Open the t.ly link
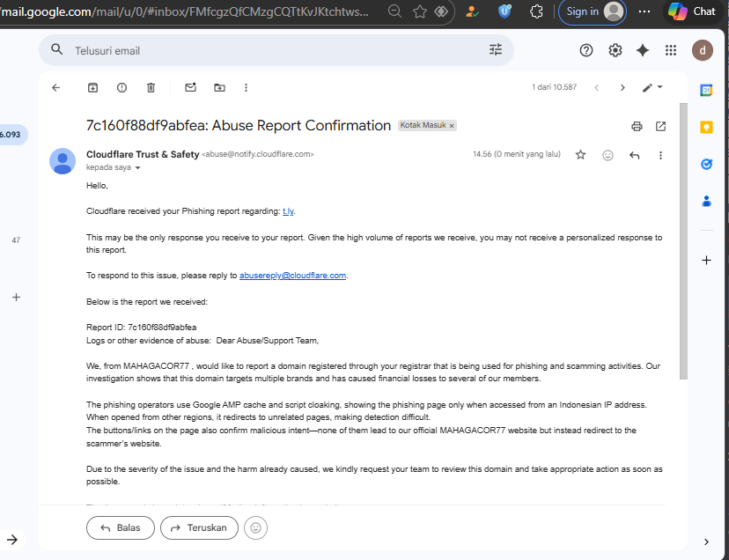729x560 pixels. 288,211
